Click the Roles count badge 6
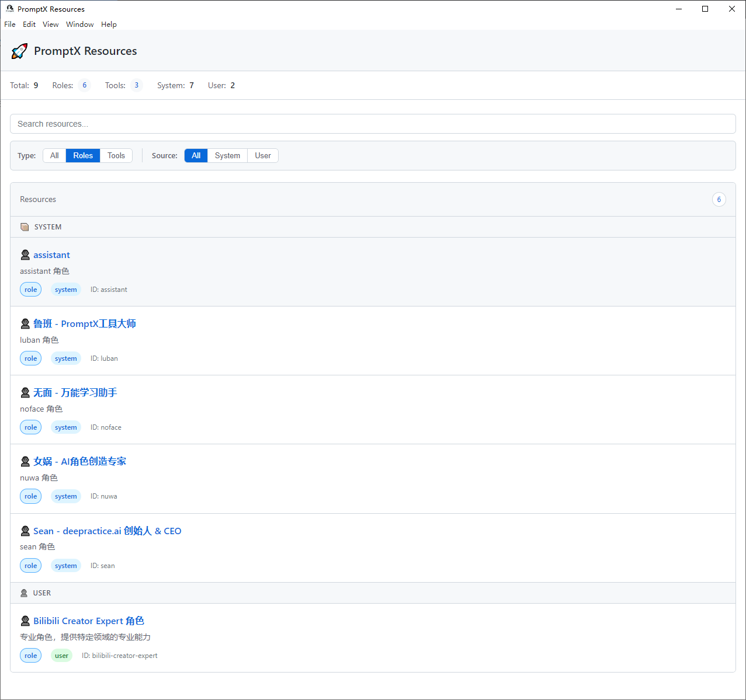Viewport: 746px width, 700px height. click(84, 85)
